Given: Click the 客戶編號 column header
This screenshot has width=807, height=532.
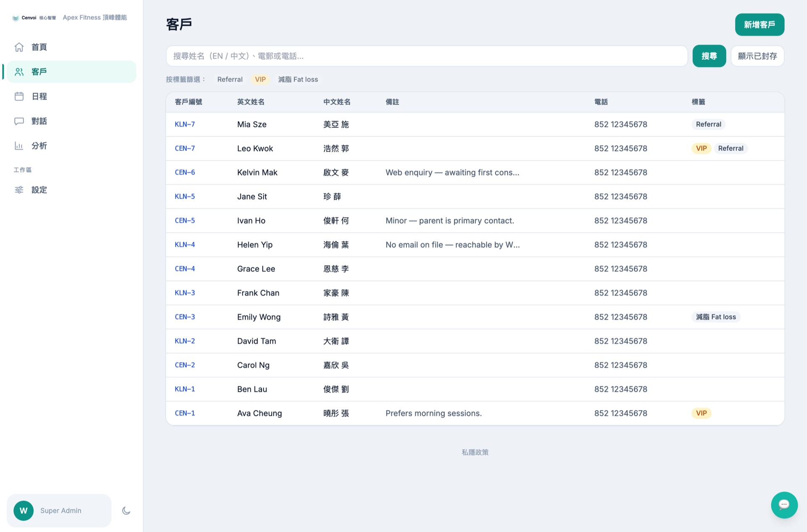Looking at the screenshot, I should tap(188, 102).
